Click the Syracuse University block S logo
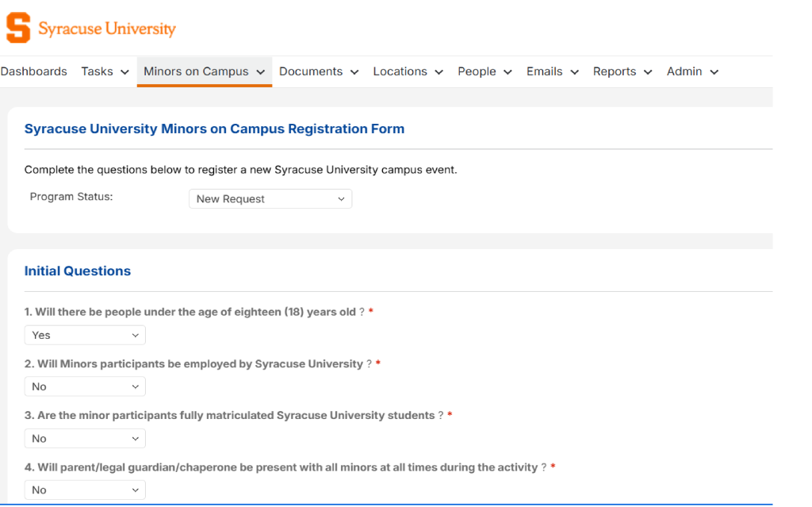The width and height of the screenshot is (812, 507). 17,28
